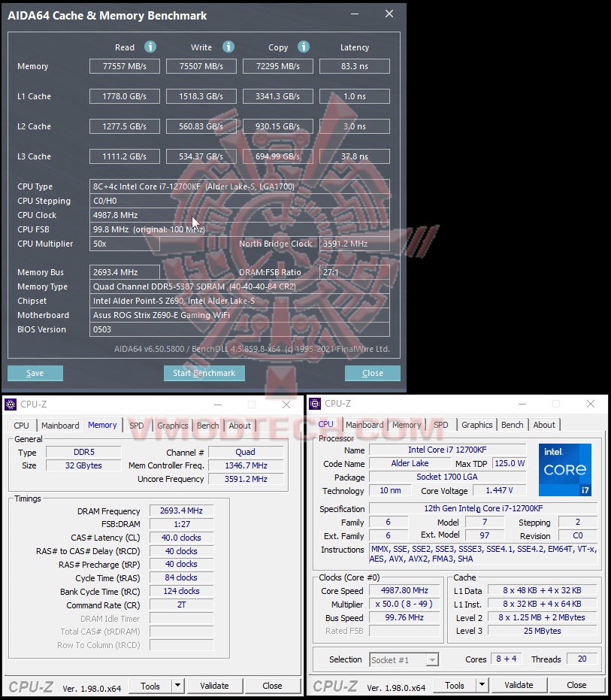This screenshot has height=700, width=611.
Task: Click the CPU-Z logo in right status bar
Action: [x=335, y=686]
